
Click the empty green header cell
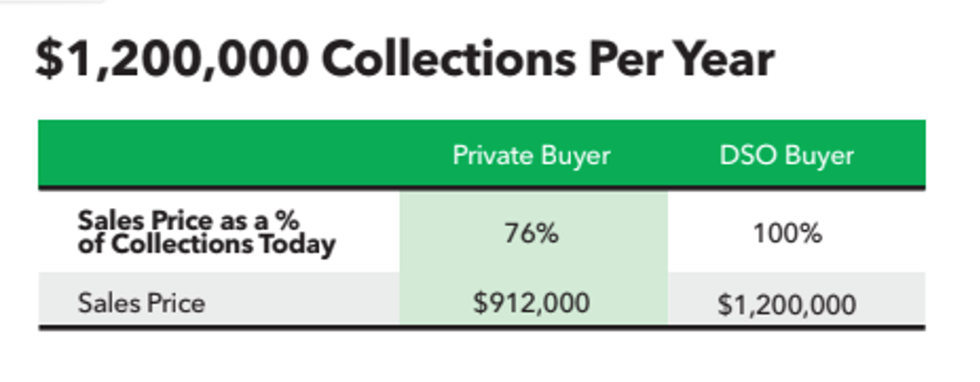click(219, 154)
